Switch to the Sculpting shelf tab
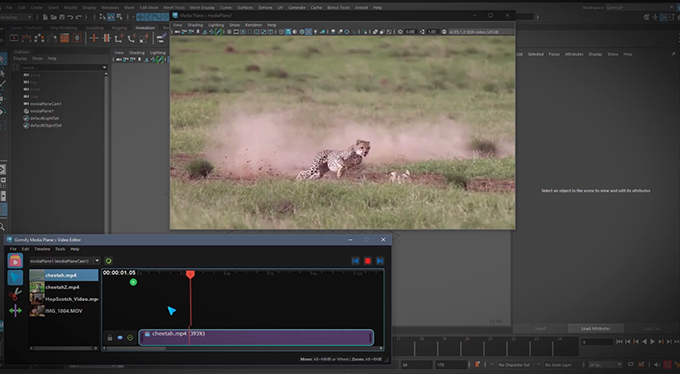Viewport: 680px width, 374px height. point(95,28)
